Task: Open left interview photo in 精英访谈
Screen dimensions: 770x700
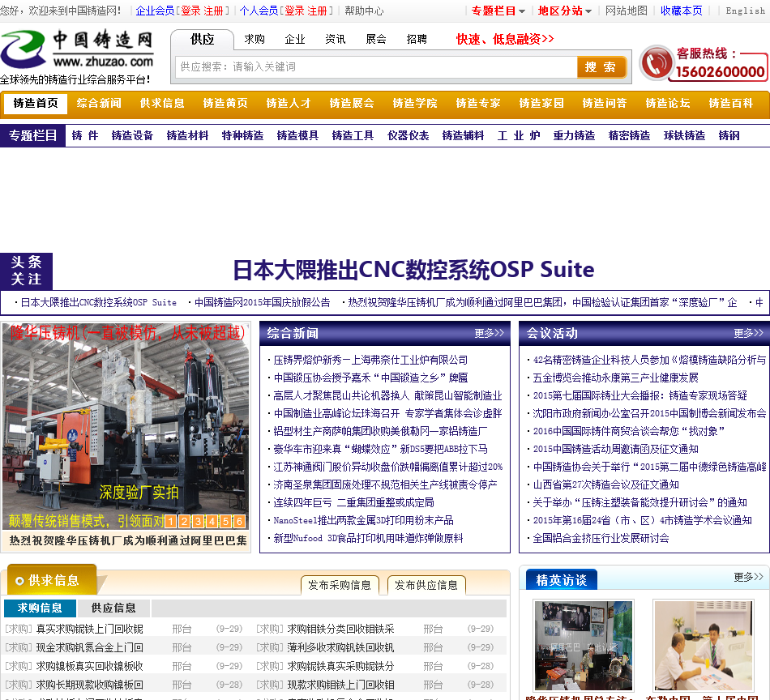Action: click(584, 645)
